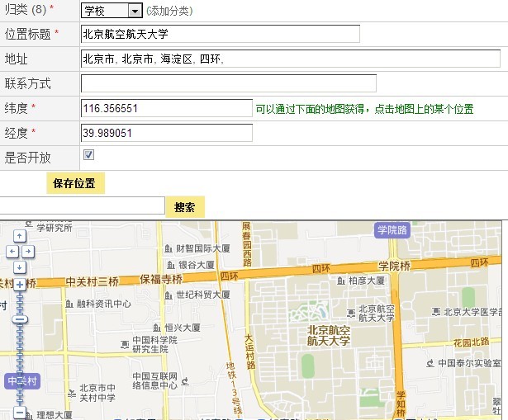
Task: Click the 学知桥 label on map
Action: 401,404
